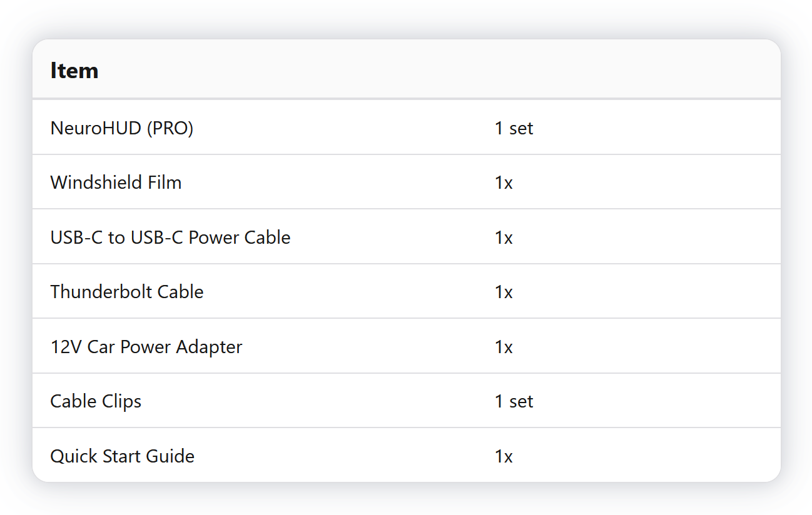Image resolution: width=812 pixels, height=515 pixels.
Task: Click the Thunderbolt Cable quantity
Action: (504, 292)
